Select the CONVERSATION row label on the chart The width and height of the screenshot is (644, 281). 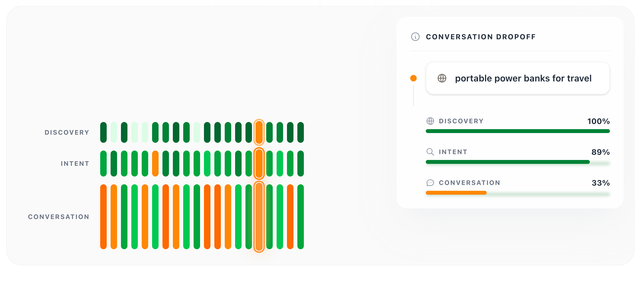[x=59, y=217]
